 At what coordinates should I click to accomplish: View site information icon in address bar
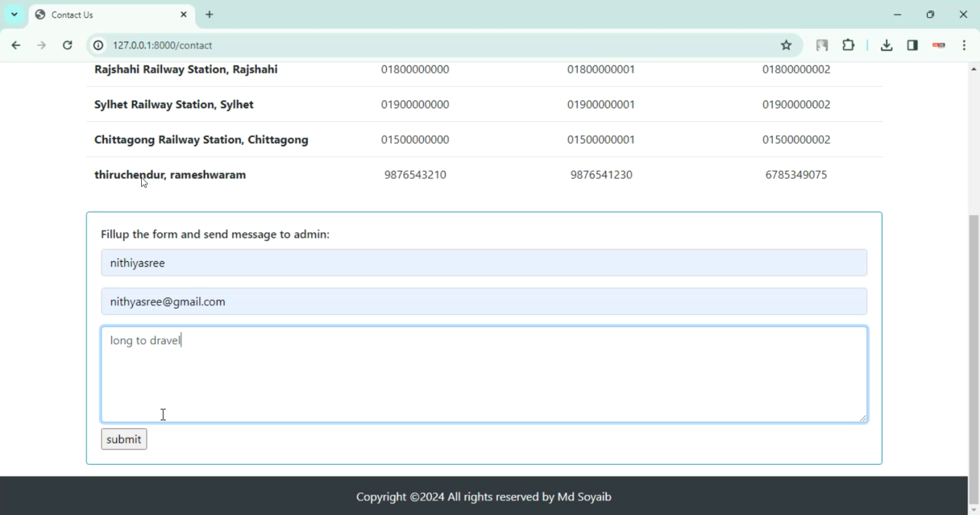point(98,45)
